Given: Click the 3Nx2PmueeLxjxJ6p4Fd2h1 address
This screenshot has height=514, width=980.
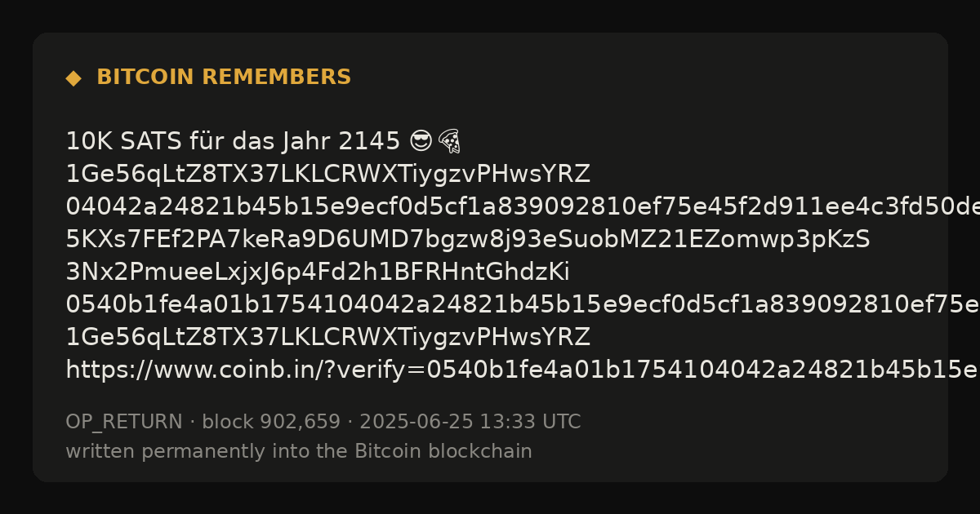Looking at the screenshot, I should pos(318,272).
